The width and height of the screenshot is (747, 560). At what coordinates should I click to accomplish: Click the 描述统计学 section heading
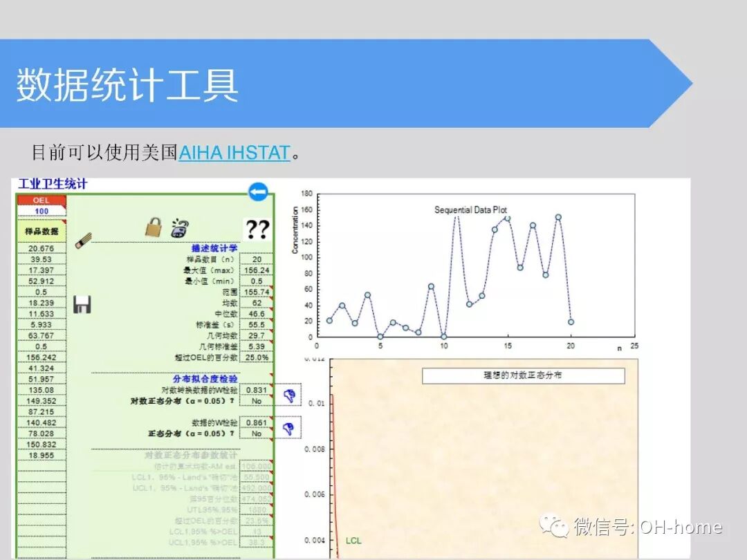pyautogui.click(x=214, y=248)
